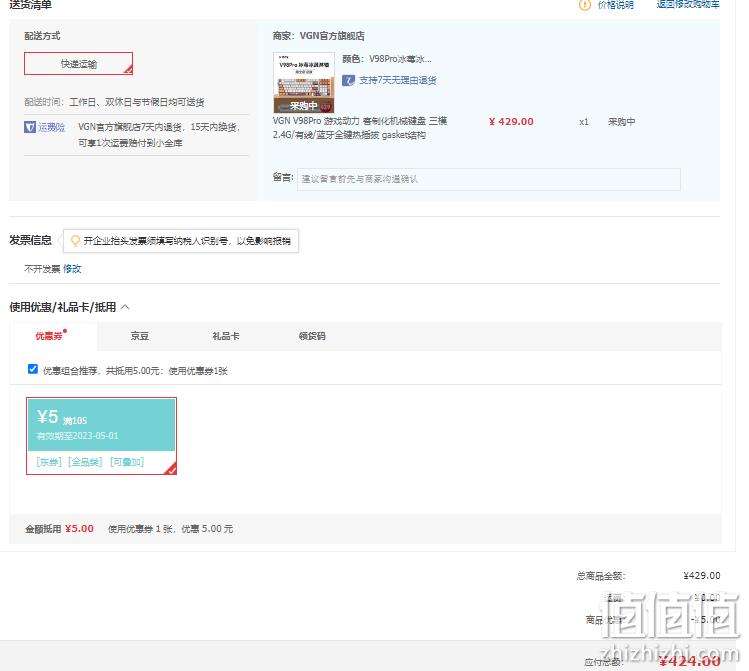Click the 颜色: V98Pro color text

(387, 59)
